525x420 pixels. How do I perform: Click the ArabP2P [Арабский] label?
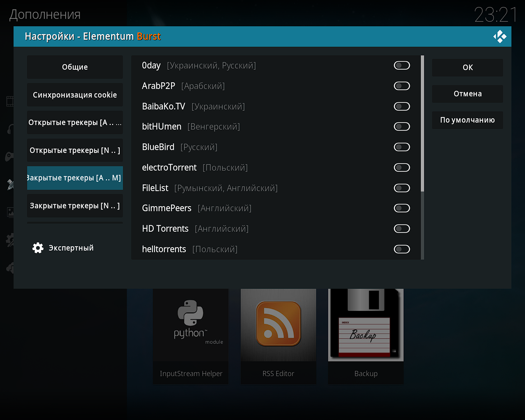pyautogui.click(x=183, y=86)
